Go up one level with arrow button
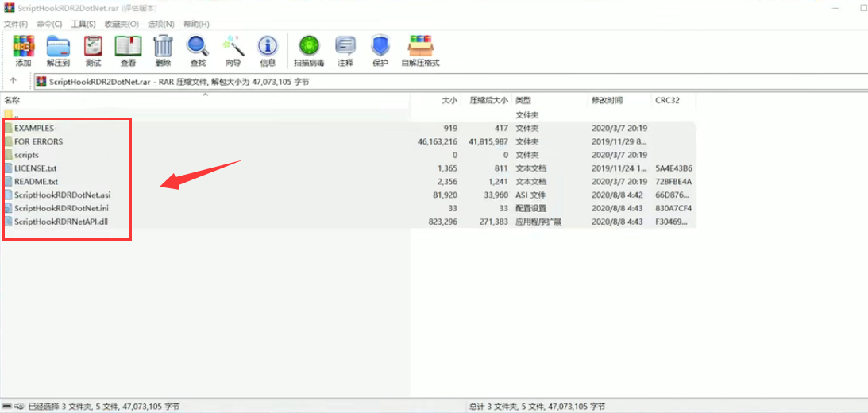Screen dimensions: 868x413 [x=14, y=81]
